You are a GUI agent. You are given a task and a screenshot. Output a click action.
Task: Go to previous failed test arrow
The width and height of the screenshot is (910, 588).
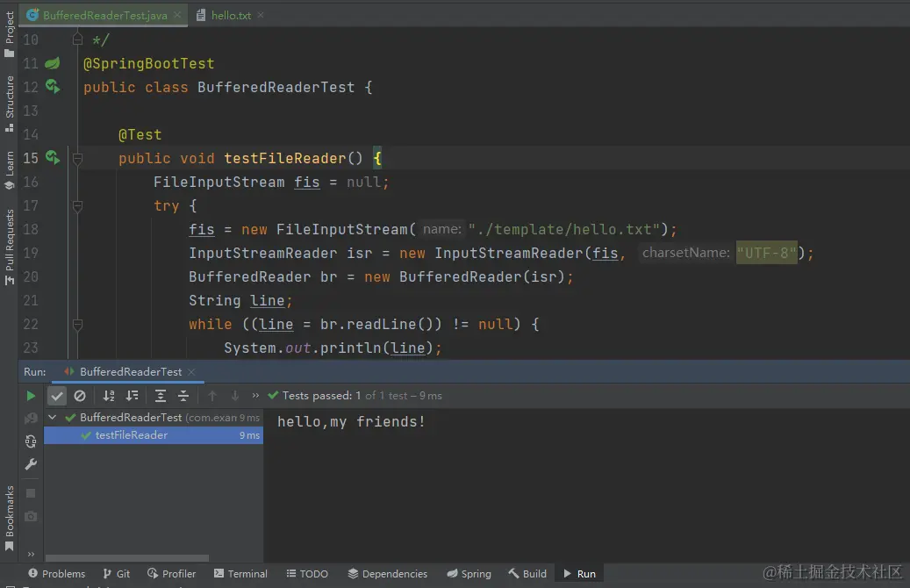coord(212,396)
